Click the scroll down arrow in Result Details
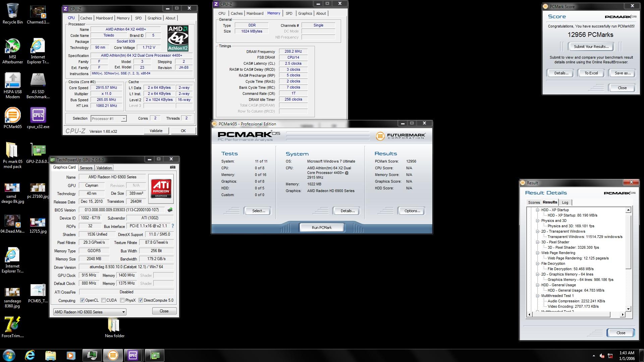Viewport: 644px width, 362px height. pos(629,309)
